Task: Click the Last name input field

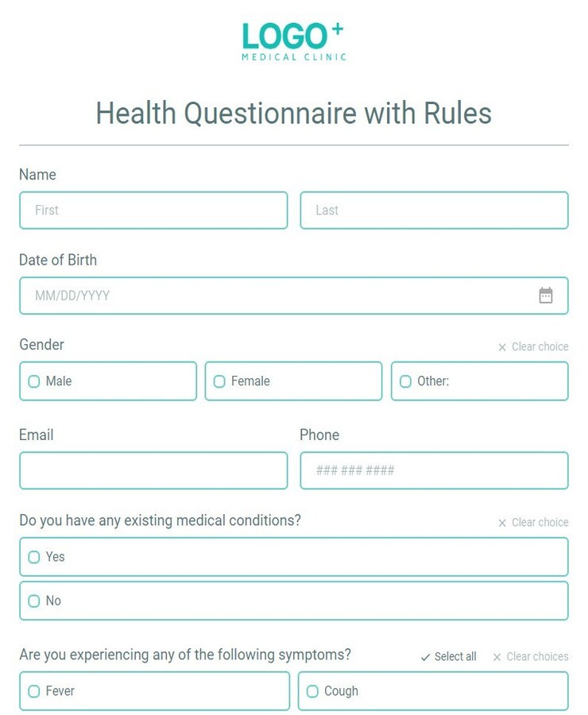Action: tap(434, 211)
